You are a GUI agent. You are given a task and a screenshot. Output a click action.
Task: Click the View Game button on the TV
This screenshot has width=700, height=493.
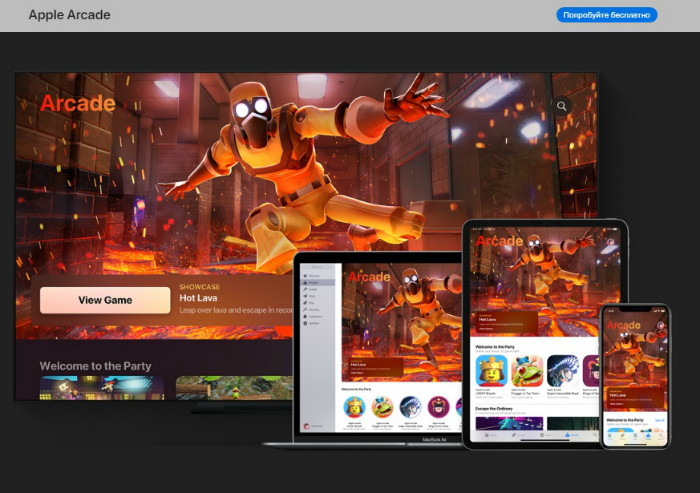click(105, 300)
